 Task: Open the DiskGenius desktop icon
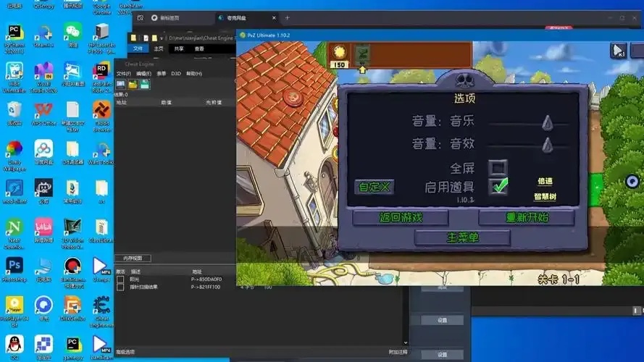pyautogui.click(x=72, y=308)
